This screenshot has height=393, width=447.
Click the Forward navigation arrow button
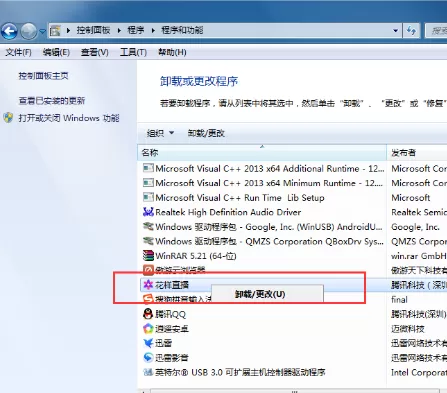[x=29, y=32]
